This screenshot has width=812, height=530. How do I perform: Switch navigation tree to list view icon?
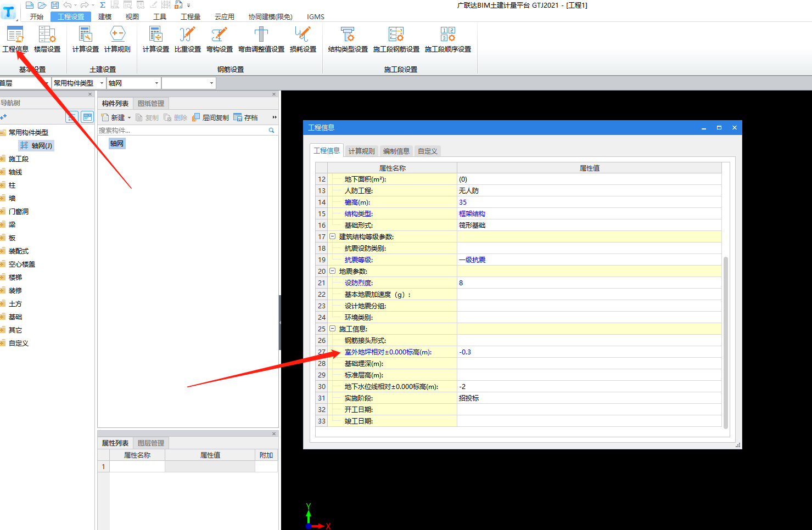click(x=72, y=117)
